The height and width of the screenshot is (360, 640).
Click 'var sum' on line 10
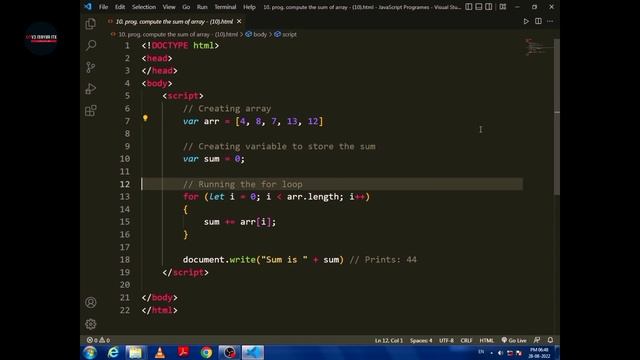pyautogui.click(x=201, y=159)
